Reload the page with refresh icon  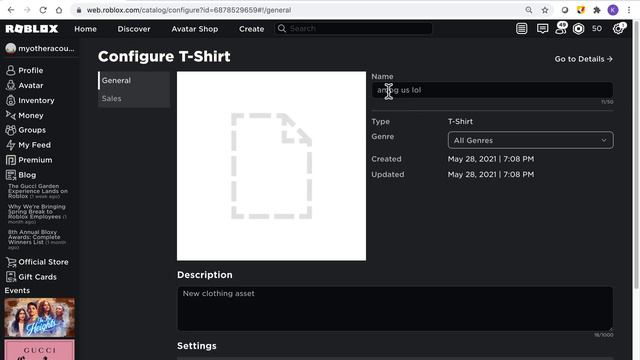(x=43, y=10)
